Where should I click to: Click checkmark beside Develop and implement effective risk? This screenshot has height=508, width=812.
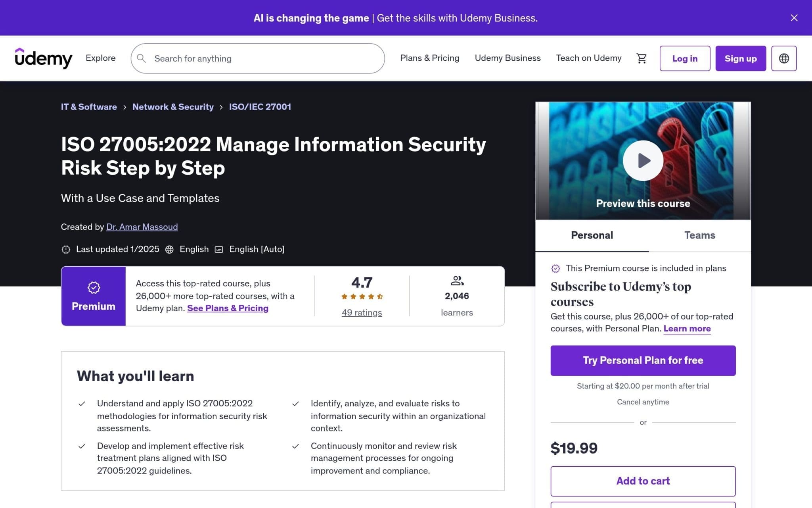click(82, 446)
